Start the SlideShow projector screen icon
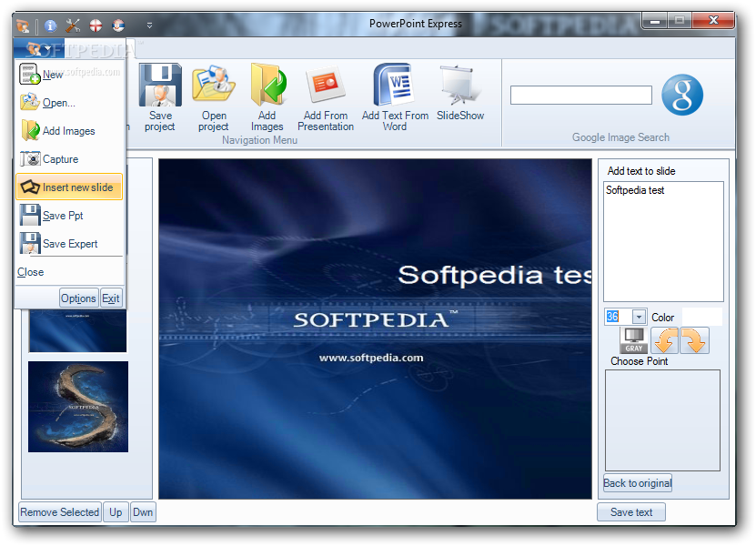Image resolution: width=756 pixels, height=546 pixels. tap(459, 85)
